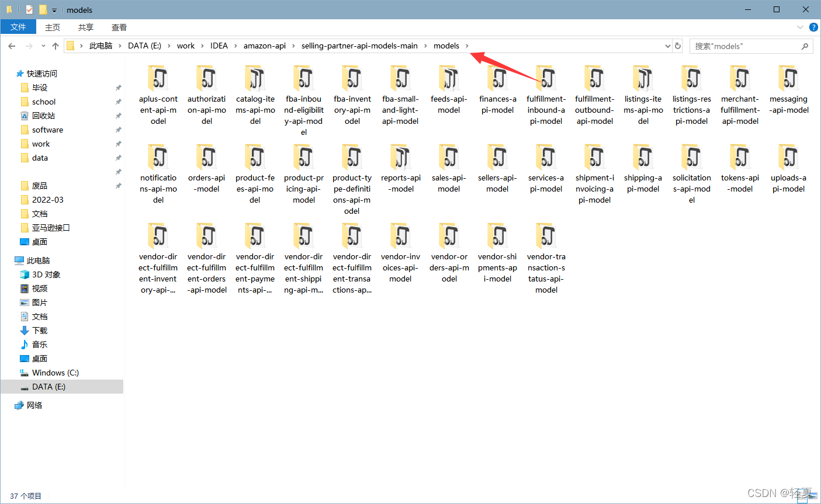The height and width of the screenshot is (504, 821).
Task: Open Quick Access Toolbar customize dropdown
Action: (54, 10)
